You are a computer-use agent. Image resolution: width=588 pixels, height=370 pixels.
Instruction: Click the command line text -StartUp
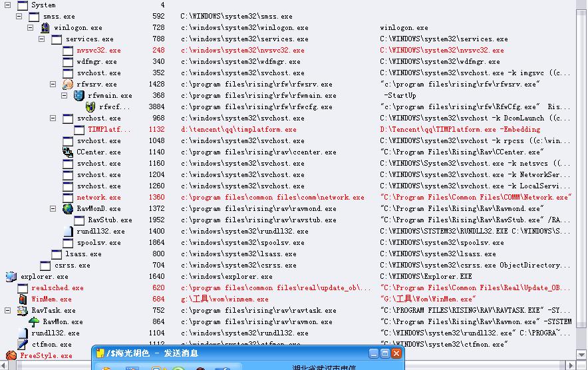click(x=400, y=96)
